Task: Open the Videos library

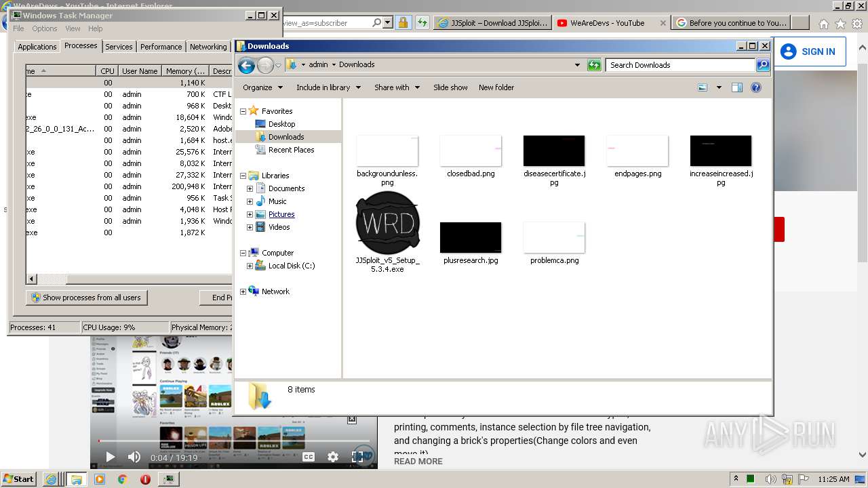Action: 279,227
